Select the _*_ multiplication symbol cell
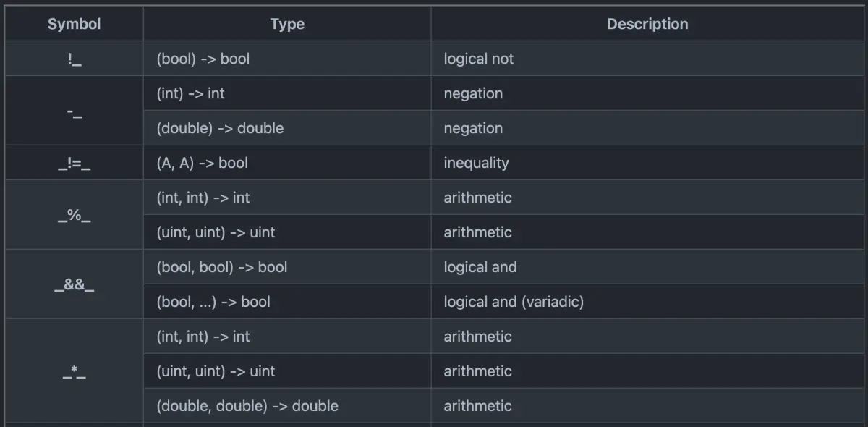This screenshot has height=427, width=868. [x=74, y=371]
